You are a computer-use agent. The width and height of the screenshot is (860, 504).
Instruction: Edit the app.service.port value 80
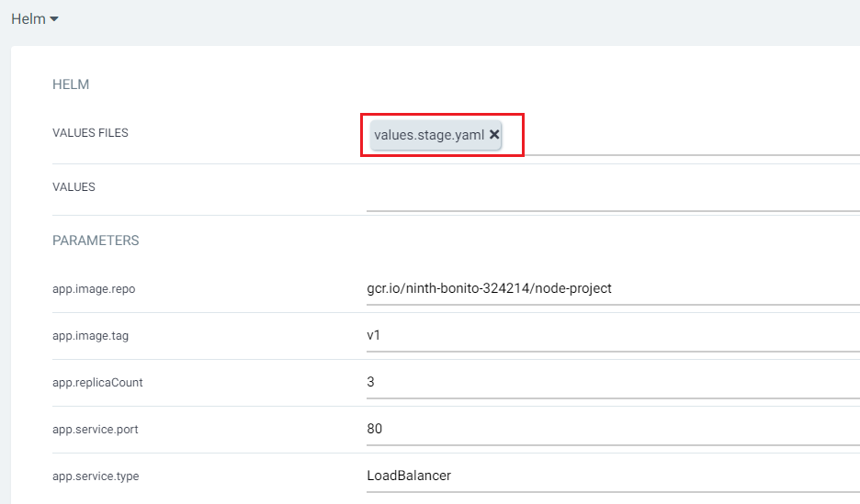[612, 429]
